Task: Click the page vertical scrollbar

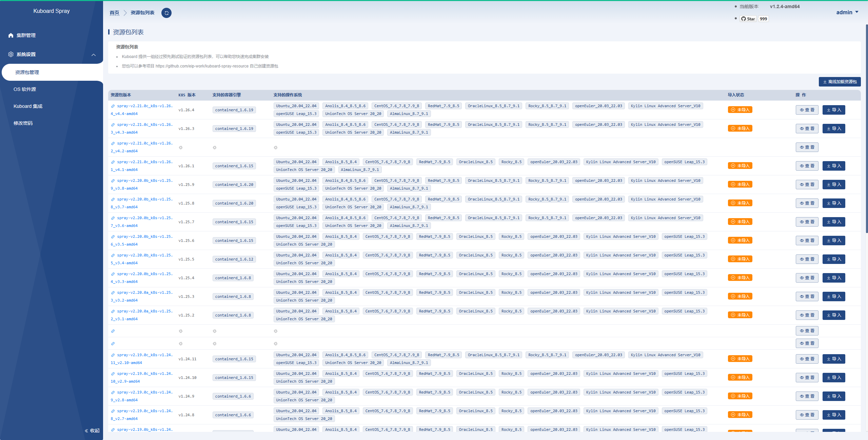Action: pyautogui.click(x=866, y=129)
